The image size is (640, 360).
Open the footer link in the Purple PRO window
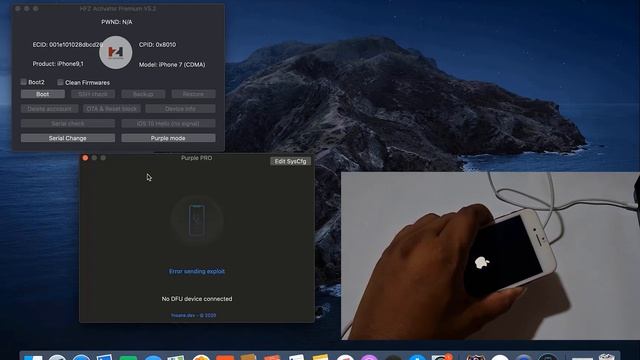193,315
